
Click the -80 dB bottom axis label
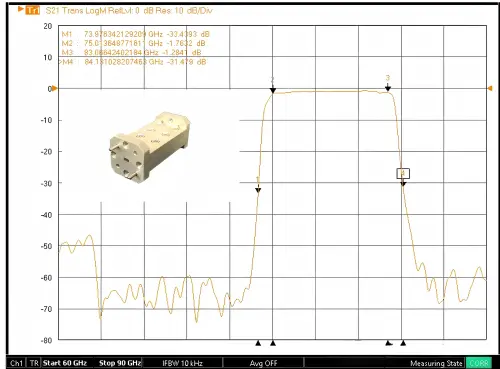tap(46, 341)
